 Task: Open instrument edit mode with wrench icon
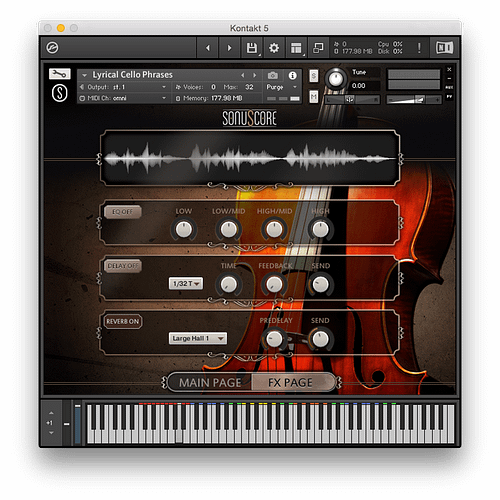[60, 74]
